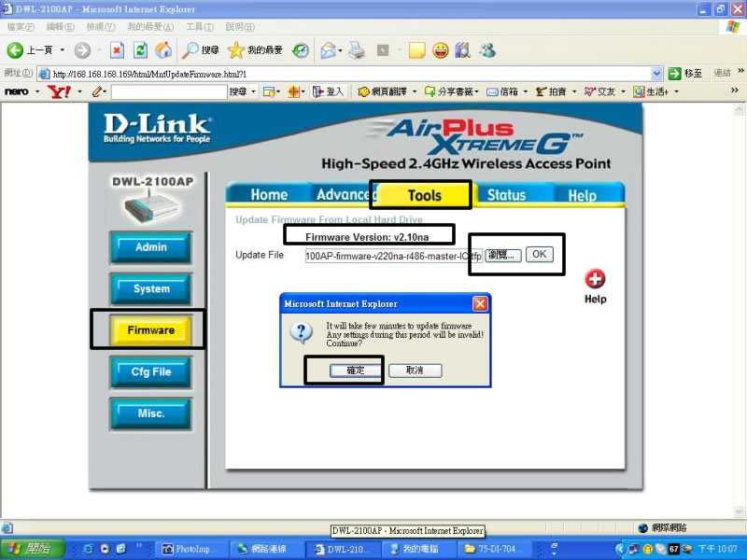The image size is (747, 560).
Task: Open the History clock icon
Action: tap(301, 50)
